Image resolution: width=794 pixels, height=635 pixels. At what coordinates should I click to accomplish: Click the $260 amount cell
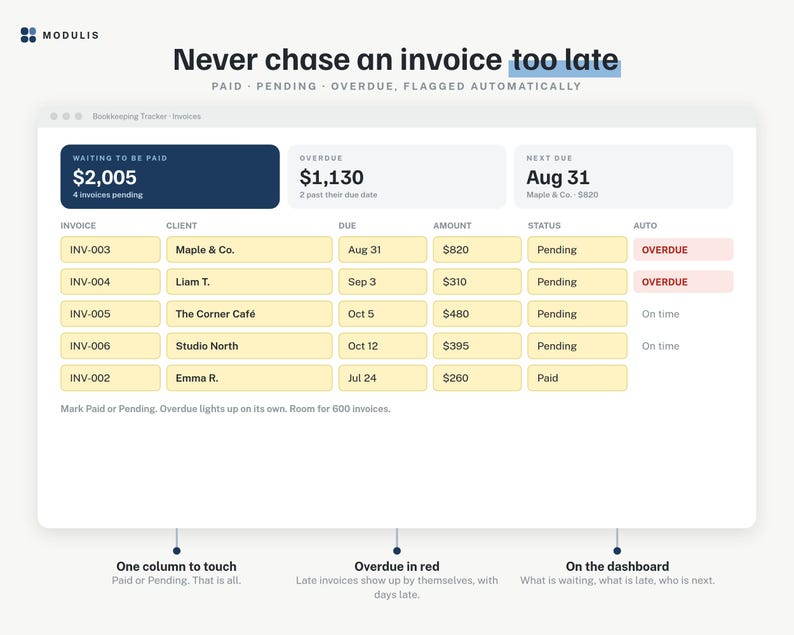point(477,378)
